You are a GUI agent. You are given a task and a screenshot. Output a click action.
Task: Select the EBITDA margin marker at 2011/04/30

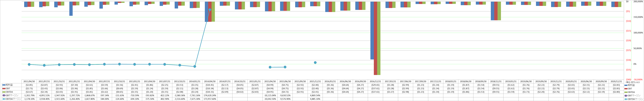click(x=29, y=64)
